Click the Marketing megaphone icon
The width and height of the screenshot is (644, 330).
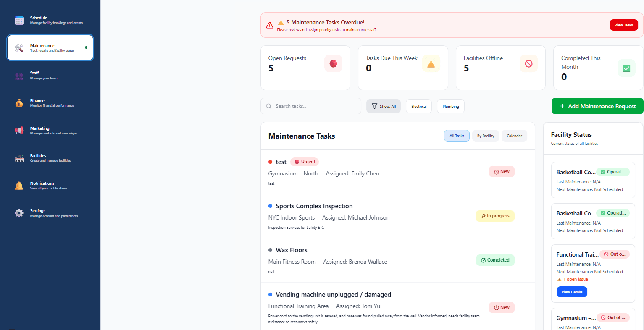tap(19, 131)
